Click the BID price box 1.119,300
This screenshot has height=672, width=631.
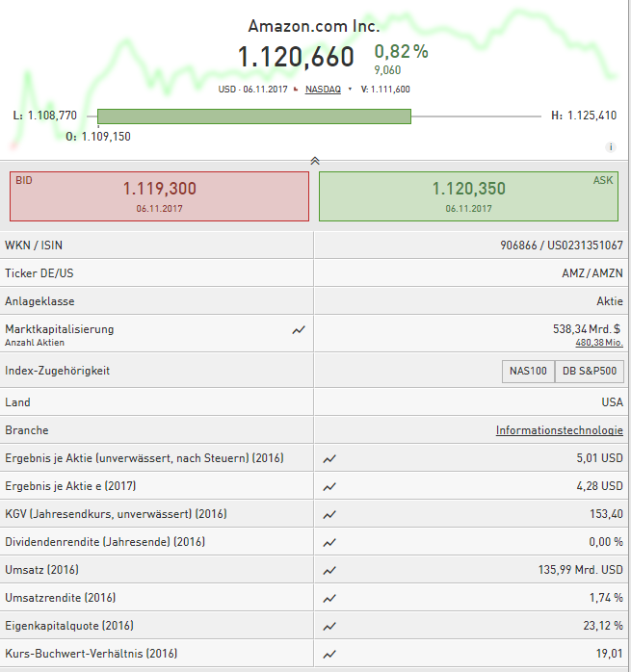pos(159,196)
